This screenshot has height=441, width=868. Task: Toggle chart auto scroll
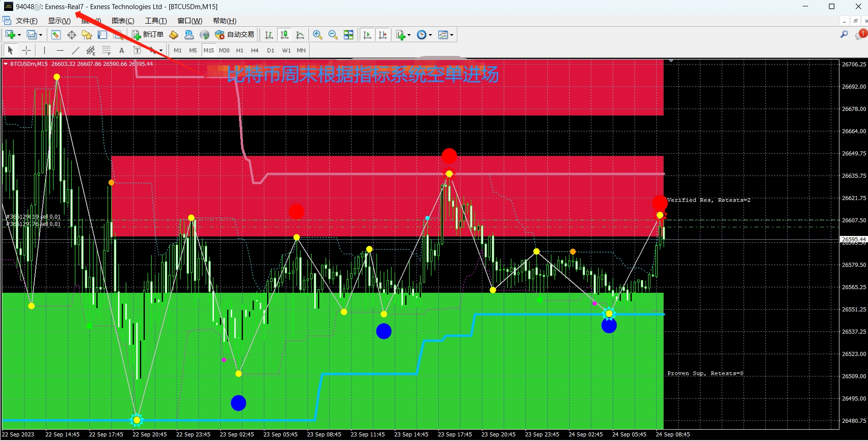pyautogui.click(x=367, y=35)
